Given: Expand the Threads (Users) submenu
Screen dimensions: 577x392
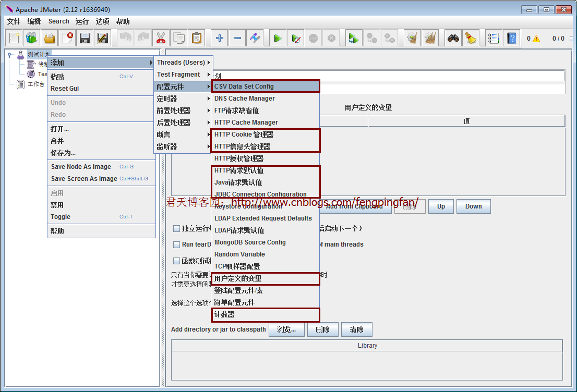Looking at the screenshot, I should coord(183,63).
